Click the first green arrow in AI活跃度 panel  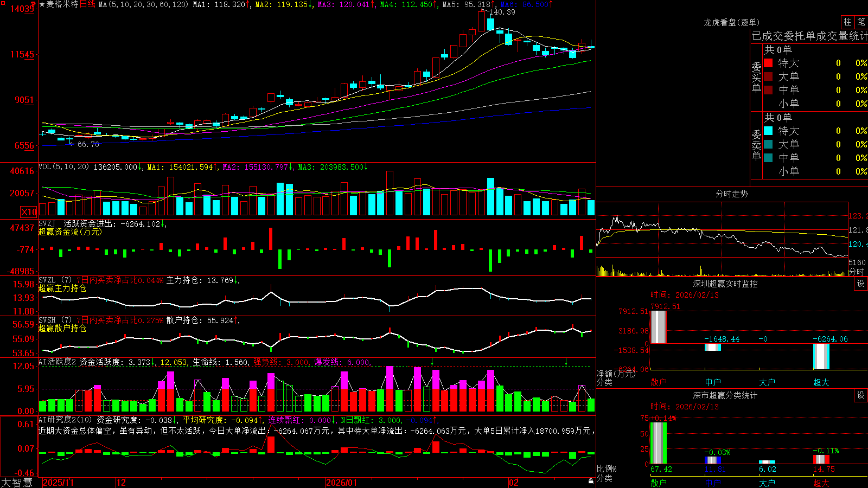432,362
